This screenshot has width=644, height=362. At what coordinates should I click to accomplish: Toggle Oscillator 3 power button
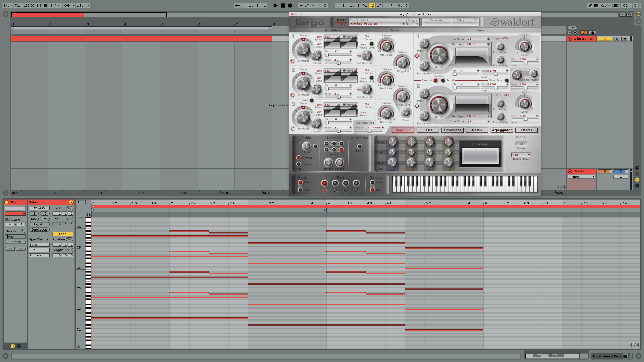pos(292,129)
